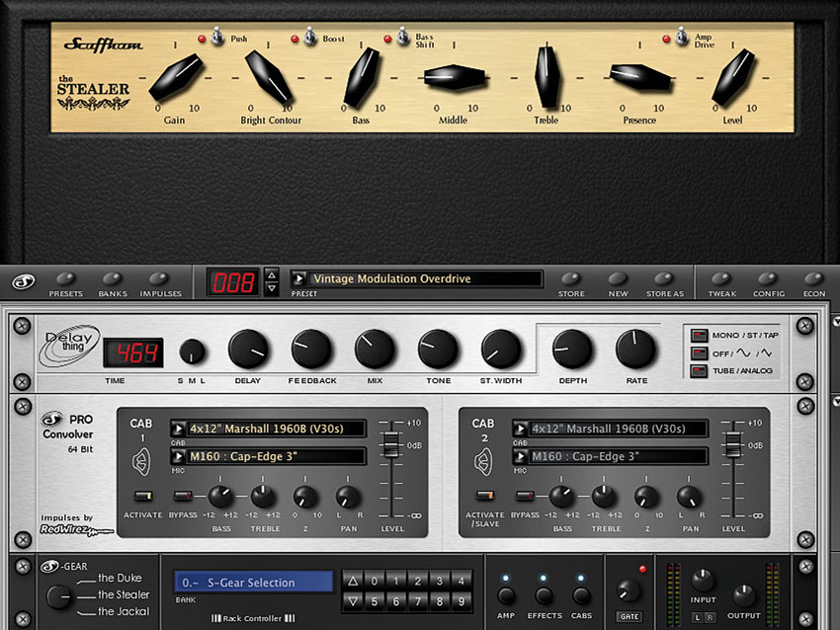Toggle the MONO / ST / TAP switch
Viewport: 840px width, 630px height.
tap(699, 336)
